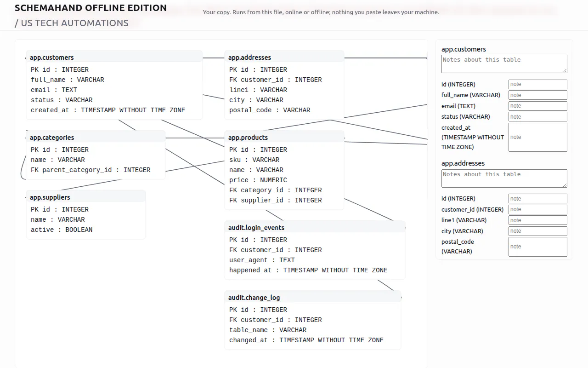Select the audit.login_events table header

click(x=315, y=227)
